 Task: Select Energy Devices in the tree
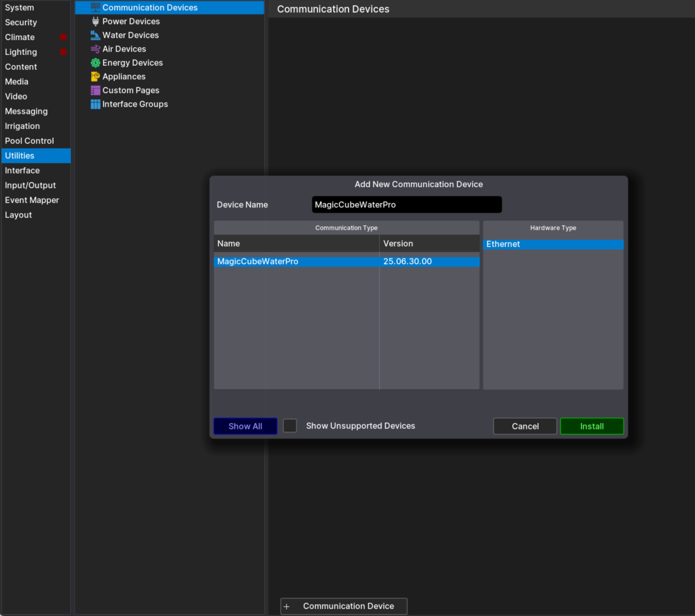(x=170, y=63)
